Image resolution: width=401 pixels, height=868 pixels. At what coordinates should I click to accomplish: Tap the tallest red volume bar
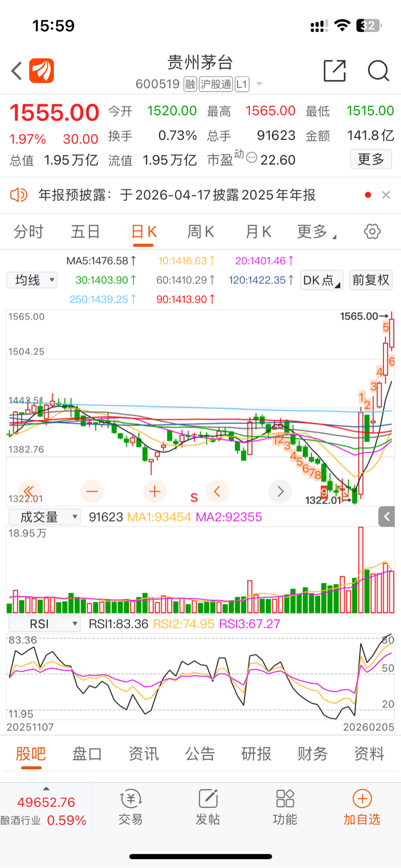[x=361, y=570]
